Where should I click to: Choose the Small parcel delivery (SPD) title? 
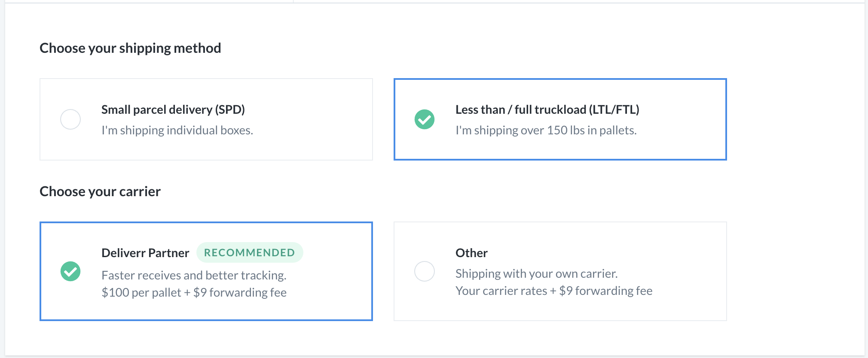pyautogui.click(x=173, y=109)
